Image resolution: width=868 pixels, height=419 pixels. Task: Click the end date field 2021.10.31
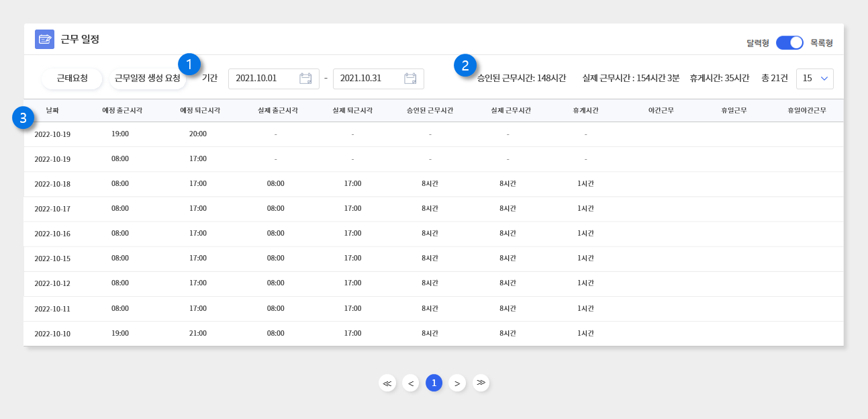[x=379, y=79]
